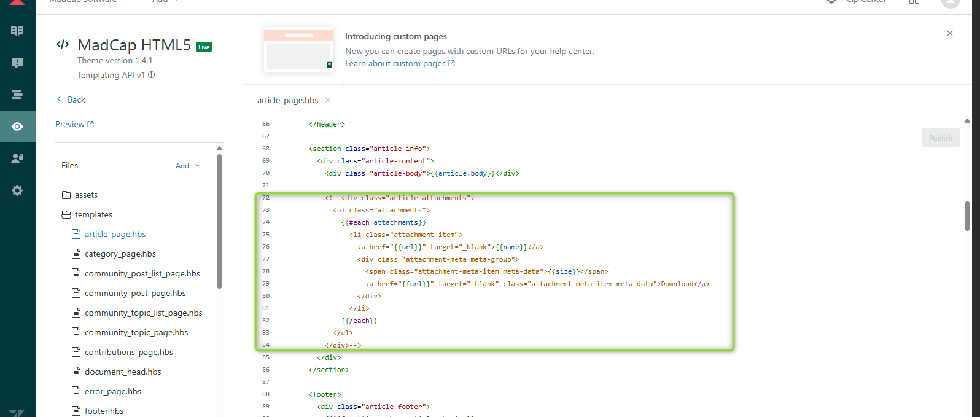980x417 pixels.
Task: Dismiss the custom pages banner with X
Action: tap(949, 33)
